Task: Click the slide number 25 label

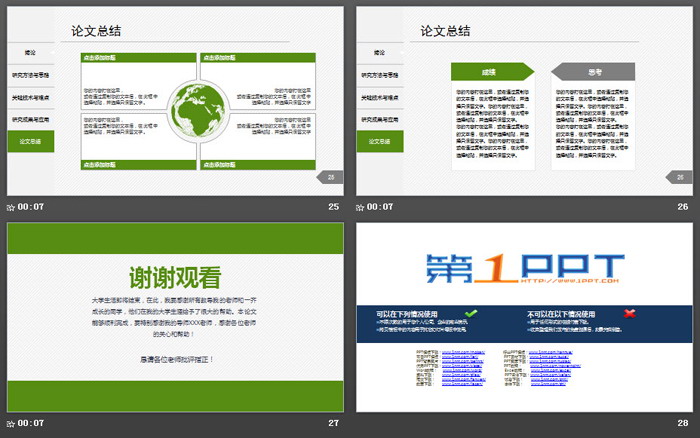Action: click(333, 207)
